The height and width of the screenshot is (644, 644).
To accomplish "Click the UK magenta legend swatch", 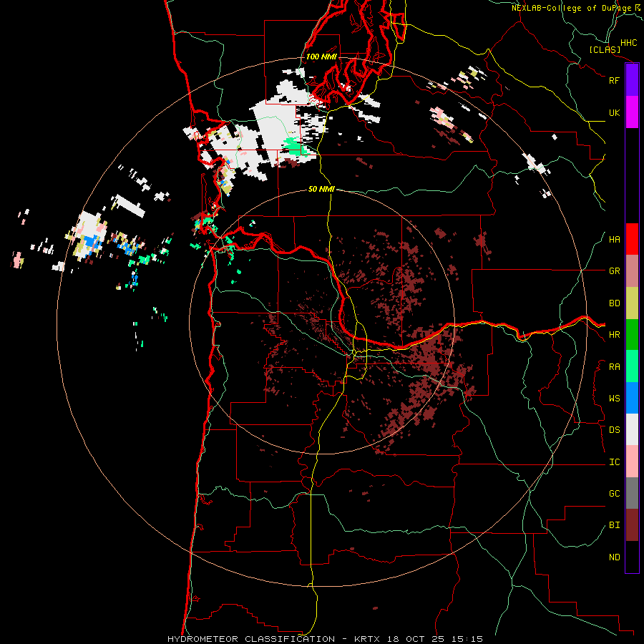I will (x=632, y=112).
